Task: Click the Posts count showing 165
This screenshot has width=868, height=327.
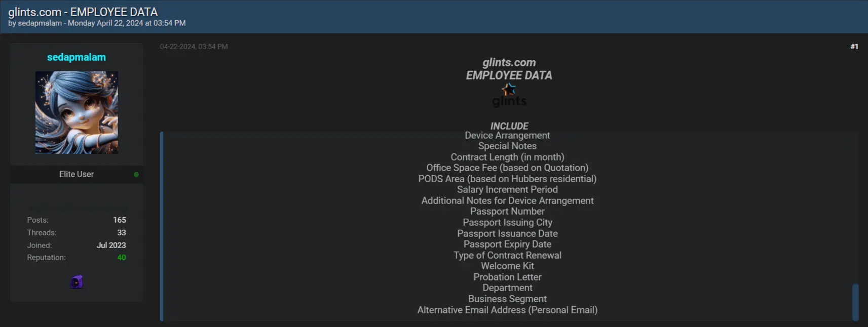Action: (x=120, y=220)
